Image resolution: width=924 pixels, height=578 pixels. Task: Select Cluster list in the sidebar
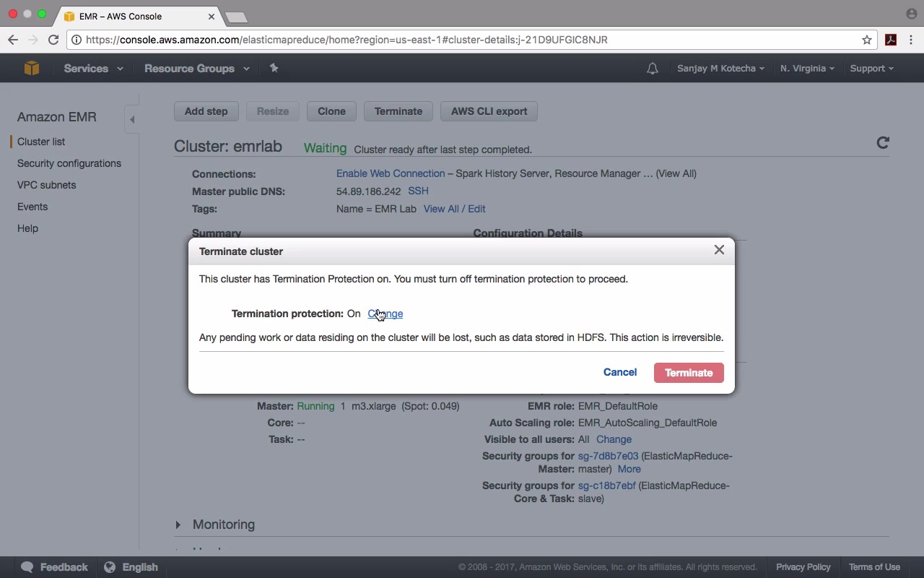41,142
